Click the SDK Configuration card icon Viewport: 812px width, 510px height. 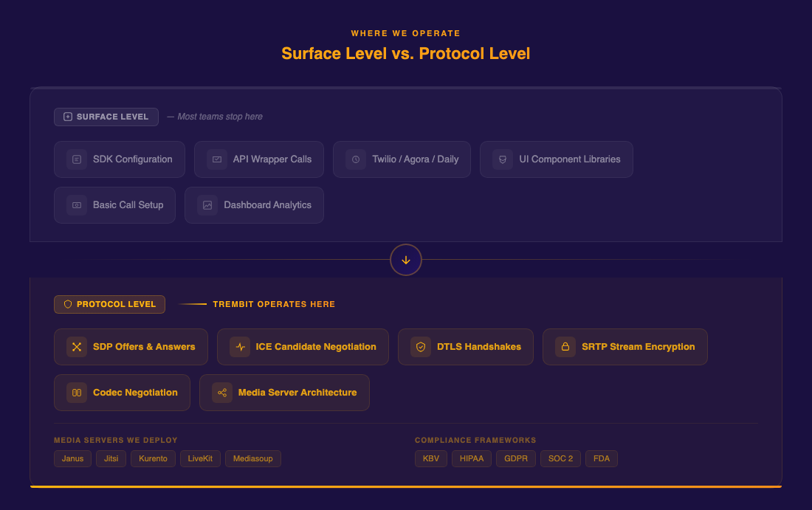click(77, 159)
